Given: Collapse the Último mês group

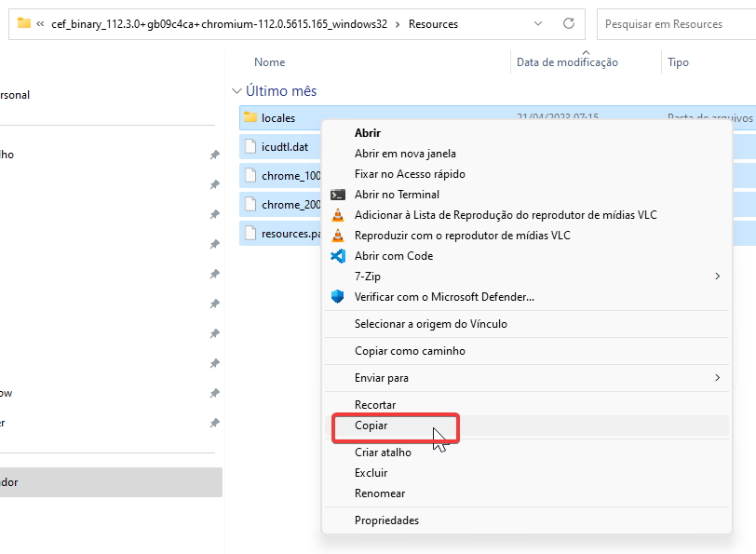Looking at the screenshot, I should click(236, 91).
